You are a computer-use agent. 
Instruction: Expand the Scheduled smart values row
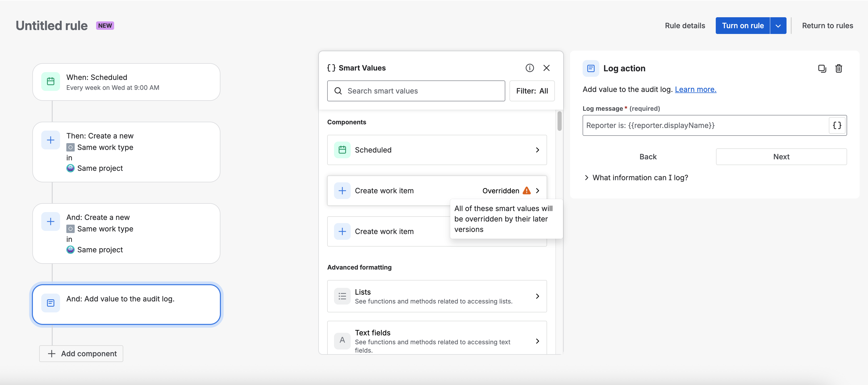(x=437, y=150)
